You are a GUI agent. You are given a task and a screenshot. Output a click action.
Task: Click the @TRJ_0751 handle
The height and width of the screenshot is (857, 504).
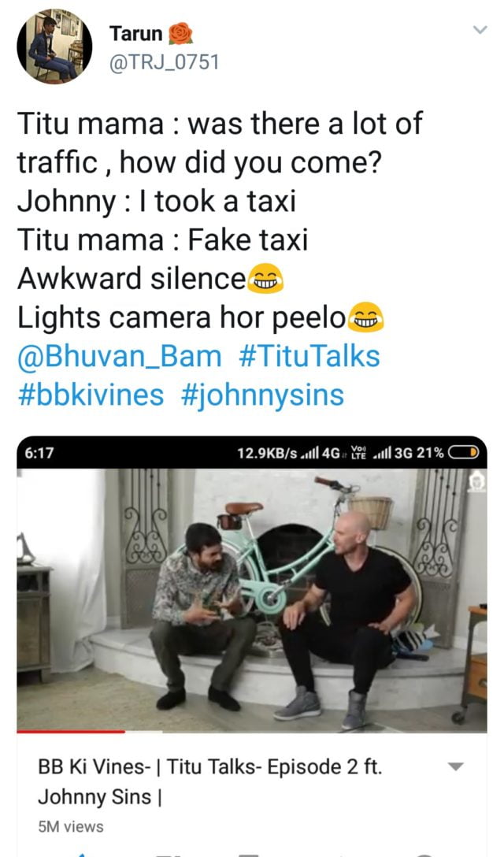164,62
